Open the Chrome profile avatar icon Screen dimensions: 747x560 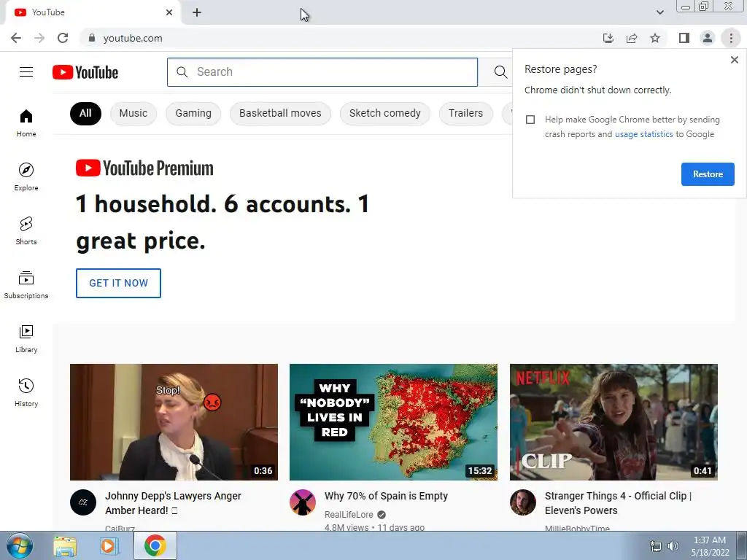click(x=708, y=38)
